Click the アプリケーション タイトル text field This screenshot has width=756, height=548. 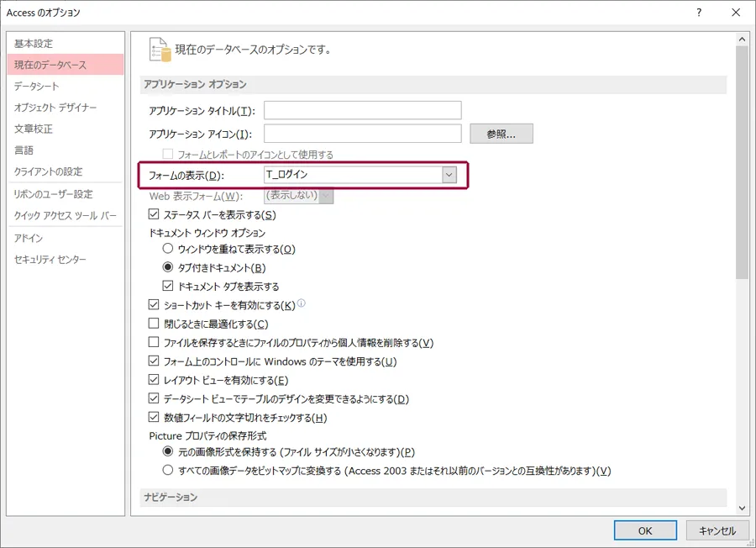[x=362, y=111]
